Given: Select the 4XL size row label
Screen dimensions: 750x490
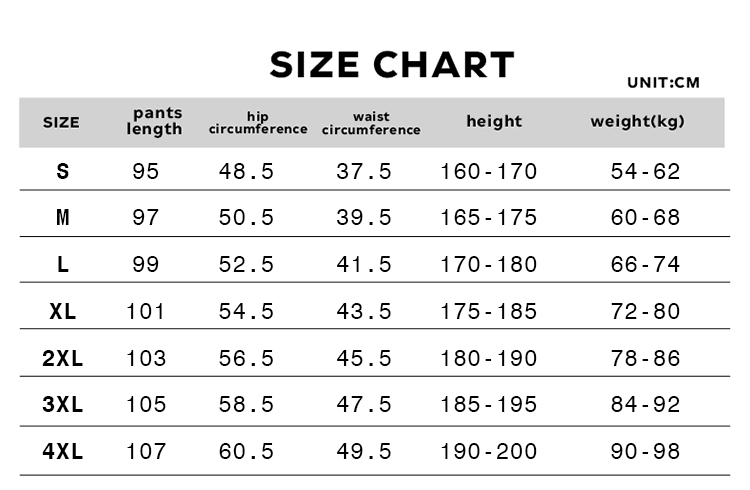Looking at the screenshot, I should pyautogui.click(x=63, y=451).
